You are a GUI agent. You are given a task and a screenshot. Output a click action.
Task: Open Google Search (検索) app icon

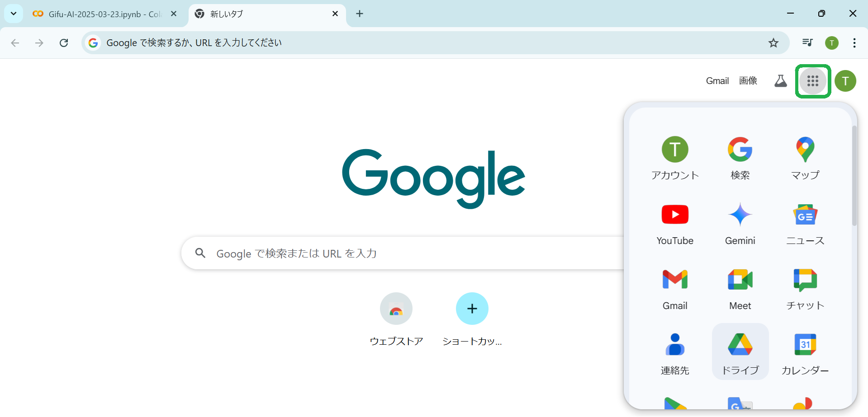pyautogui.click(x=740, y=158)
